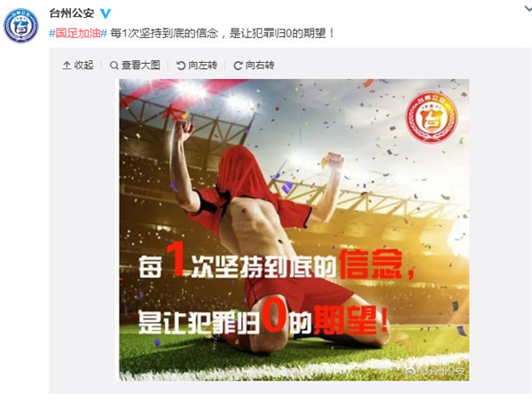
Task: Click the red 台州公安 emblem in the poster
Action: [432, 117]
